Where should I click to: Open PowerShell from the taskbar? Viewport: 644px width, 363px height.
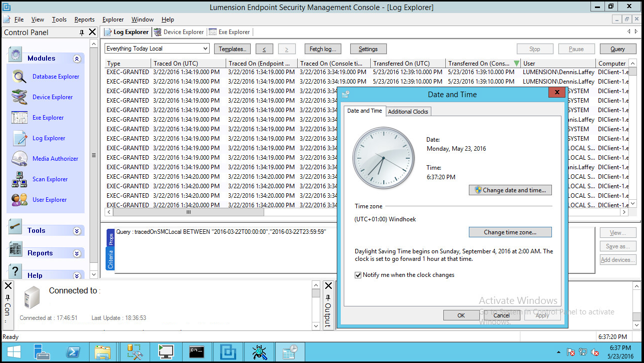[x=73, y=352]
